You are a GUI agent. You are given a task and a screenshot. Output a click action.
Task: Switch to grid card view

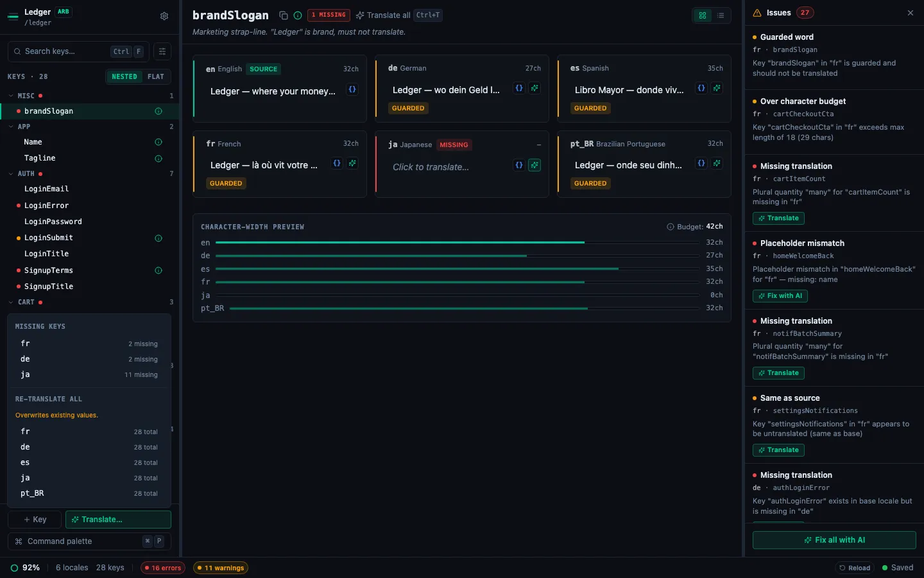pyautogui.click(x=703, y=15)
